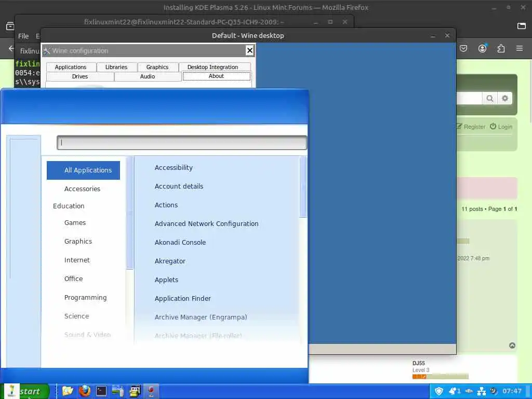
Task: Click Firefox sidebar icon at top left
Action: pos(10,26)
